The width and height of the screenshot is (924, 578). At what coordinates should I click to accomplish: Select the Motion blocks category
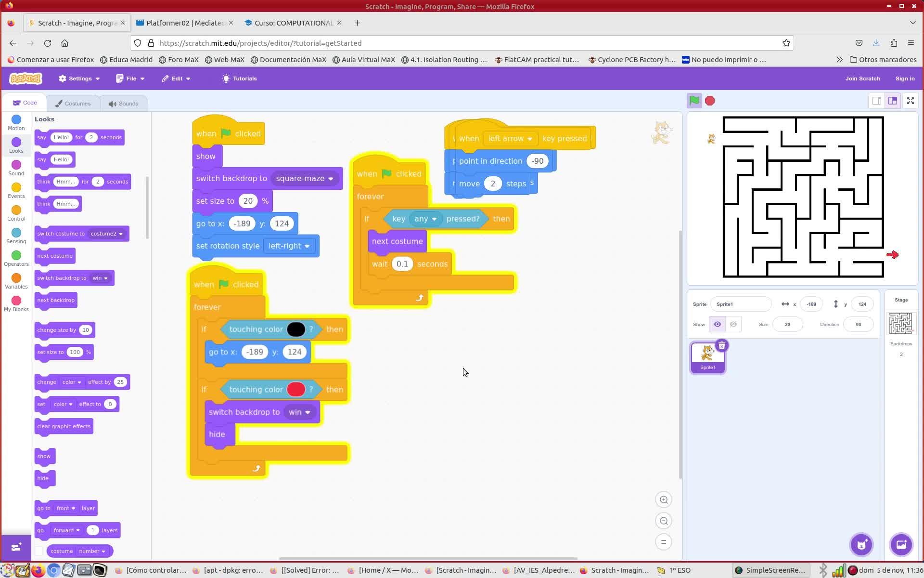coord(16,123)
